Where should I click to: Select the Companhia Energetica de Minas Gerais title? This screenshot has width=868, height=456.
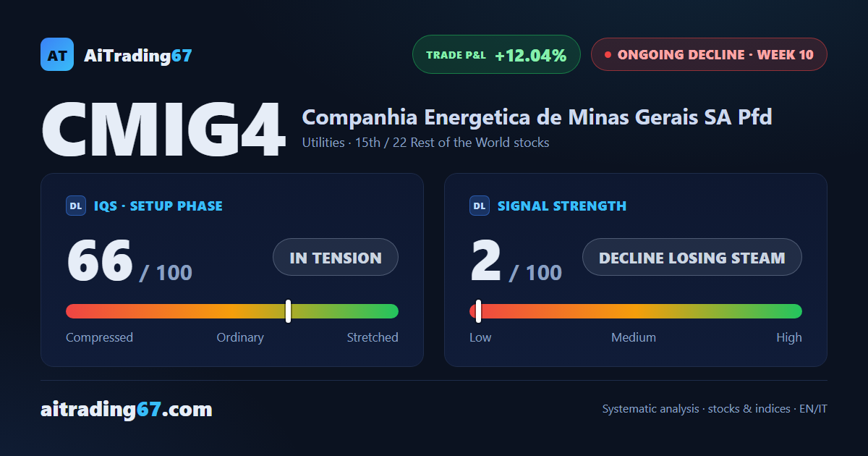537,117
